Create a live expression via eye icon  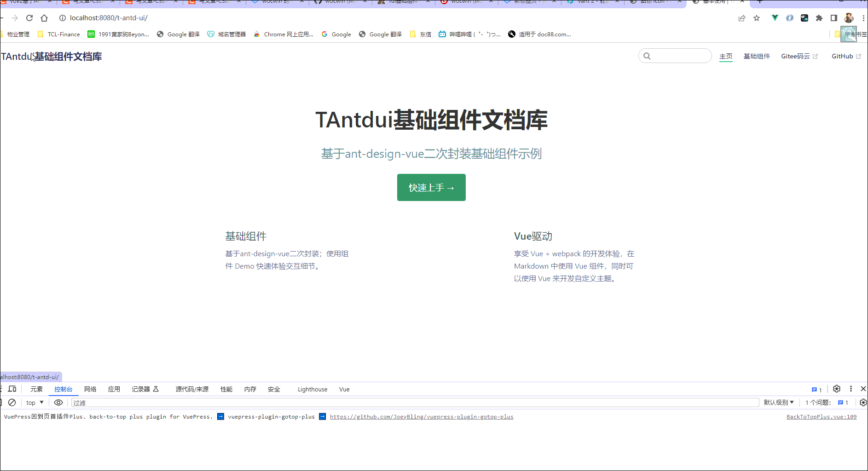(58, 402)
